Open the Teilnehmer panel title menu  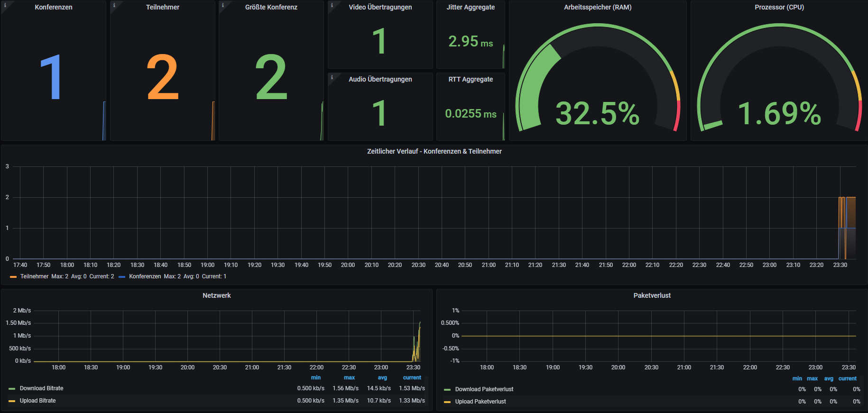pyautogui.click(x=163, y=7)
